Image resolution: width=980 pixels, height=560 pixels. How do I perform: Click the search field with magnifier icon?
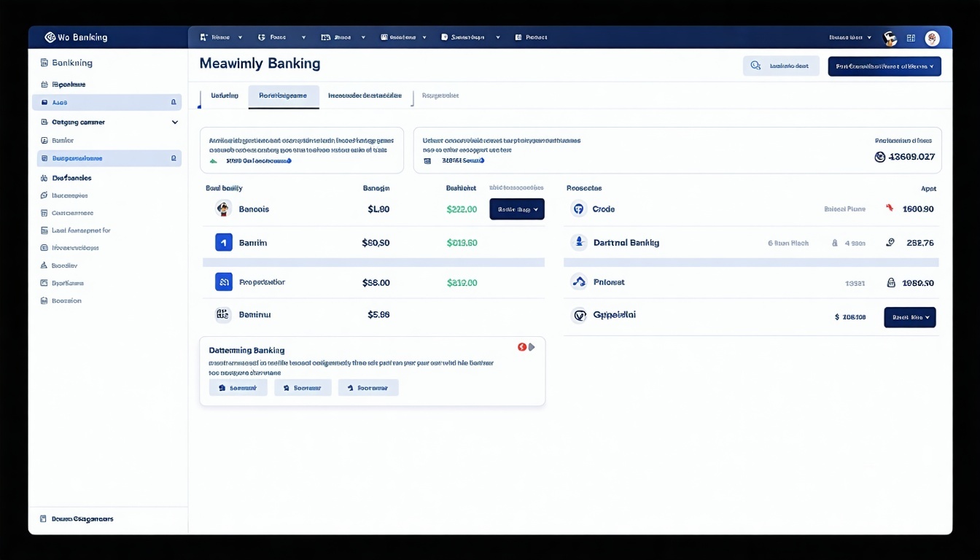coord(780,66)
